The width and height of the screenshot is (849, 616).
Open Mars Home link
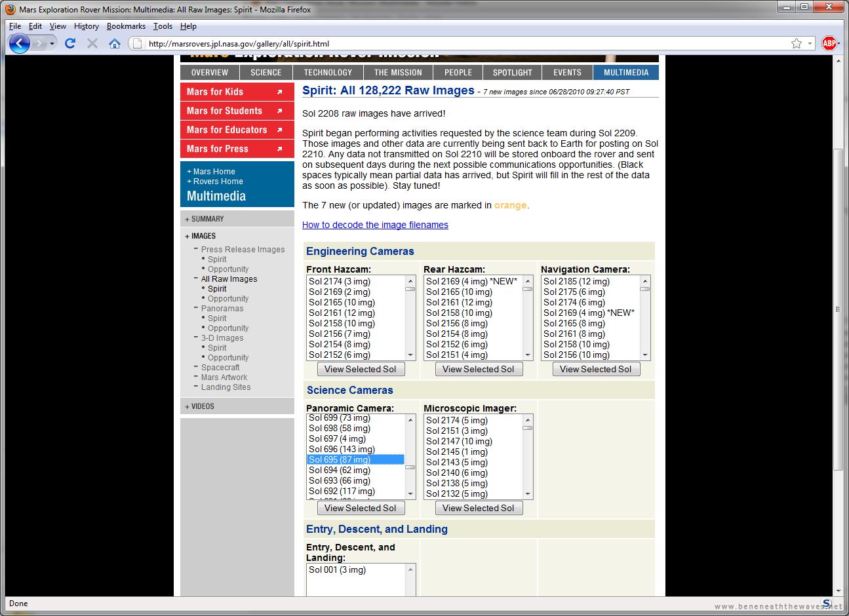pyautogui.click(x=211, y=172)
